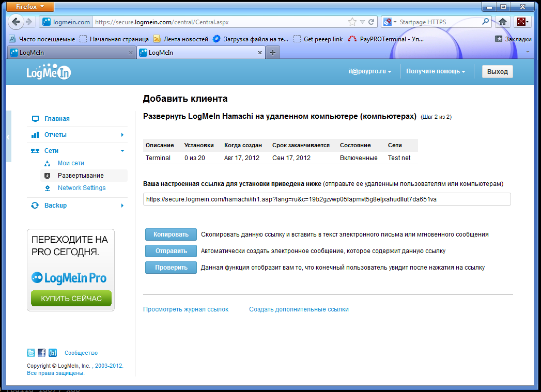
Task: Select Мои сети in sidebar
Action: (71, 163)
